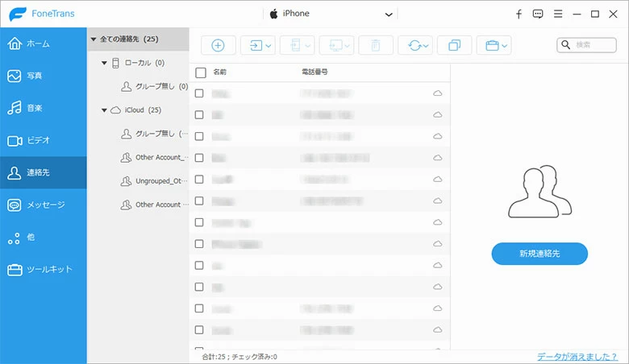Image resolution: width=629 pixels, height=364 pixels.
Task: Check the last visible contact row checkbox
Action: click(x=200, y=329)
